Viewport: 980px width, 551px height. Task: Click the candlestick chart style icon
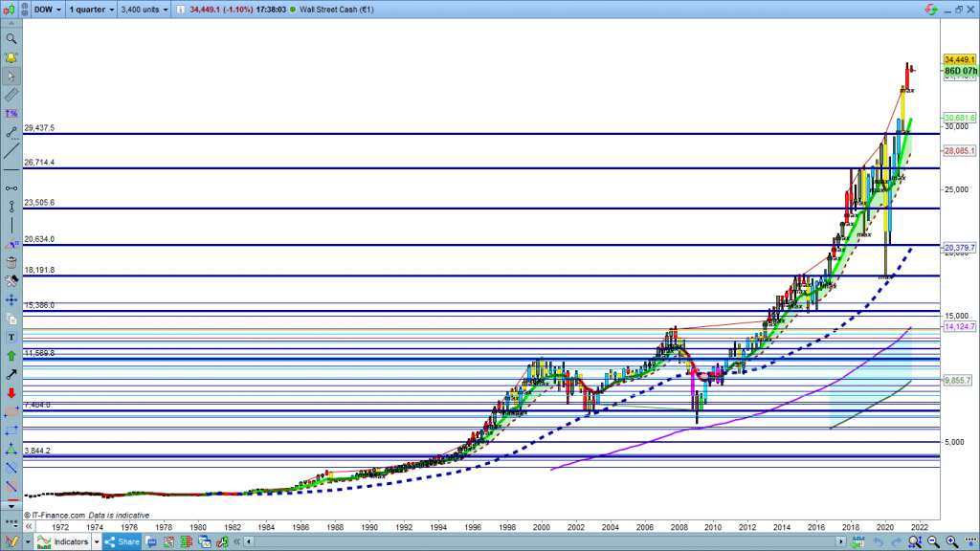[11, 10]
